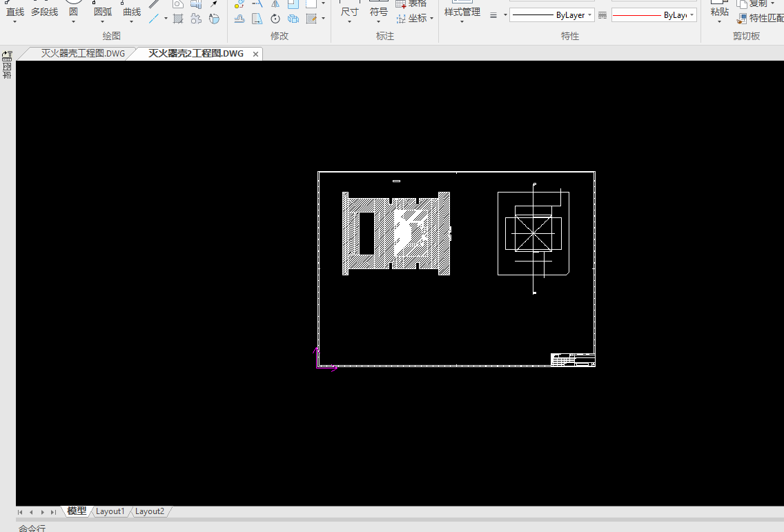
Task: Open the side panel 图册 icon
Action: [x=7, y=66]
